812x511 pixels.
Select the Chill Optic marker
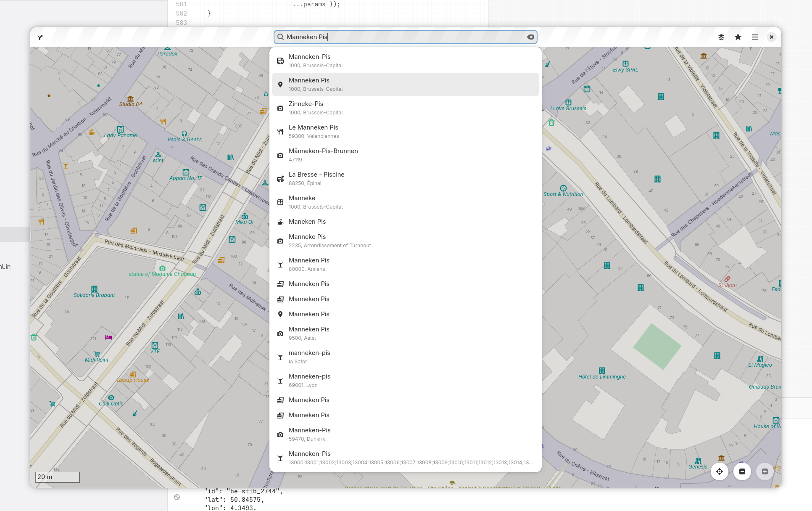(x=111, y=400)
